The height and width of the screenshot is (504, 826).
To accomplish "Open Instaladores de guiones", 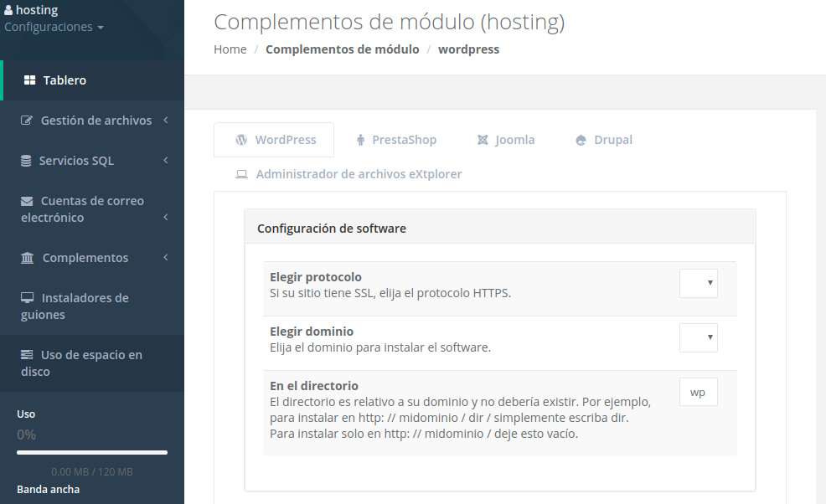I will coord(92,306).
